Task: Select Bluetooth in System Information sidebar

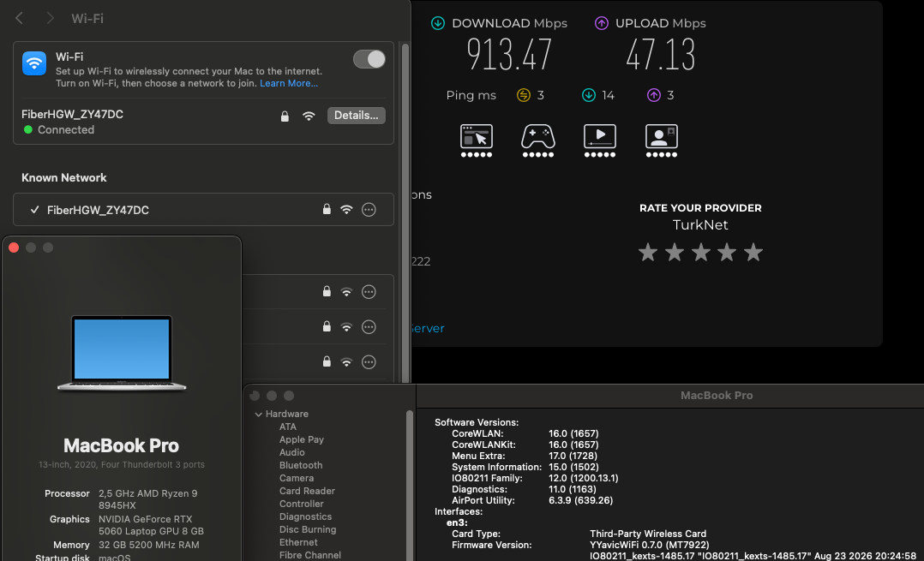Action: tap(301, 466)
